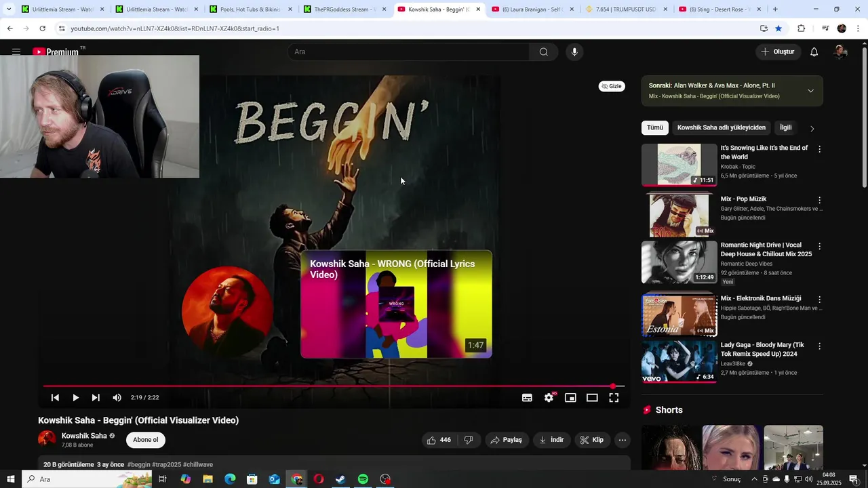Switch to Sting - Desert Rose tab

pyautogui.click(x=720, y=9)
